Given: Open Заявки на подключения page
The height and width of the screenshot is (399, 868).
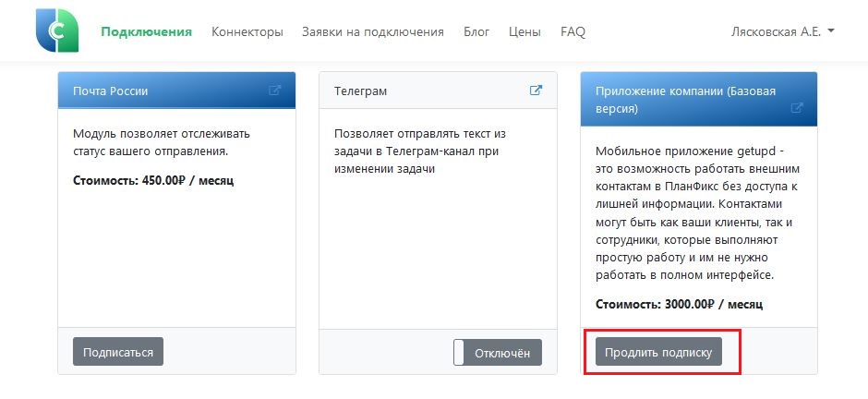Looking at the screenshot, I should click(x=373, y=31).
